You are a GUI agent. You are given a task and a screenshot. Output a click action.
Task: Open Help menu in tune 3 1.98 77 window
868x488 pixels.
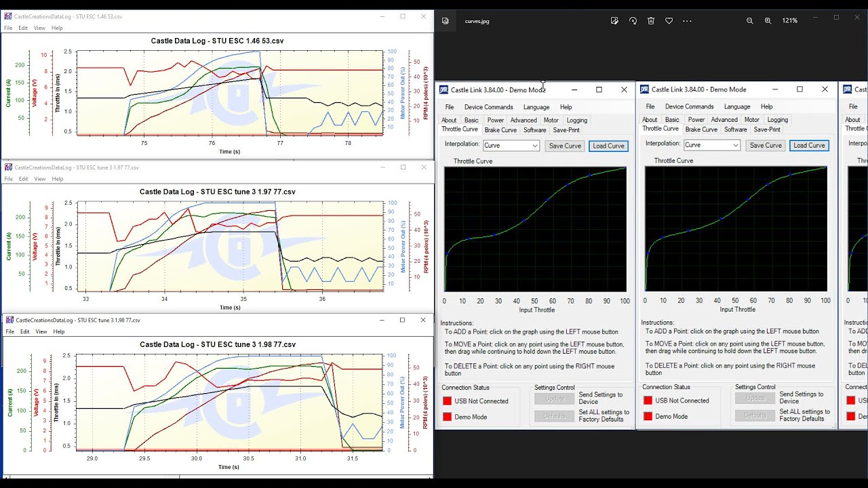(59, 331)
